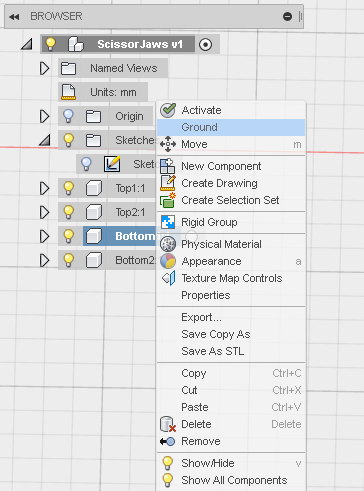Click the Move arrows icon in menu
This screenshot has height=491, width=364.
[x=168, y=144]
